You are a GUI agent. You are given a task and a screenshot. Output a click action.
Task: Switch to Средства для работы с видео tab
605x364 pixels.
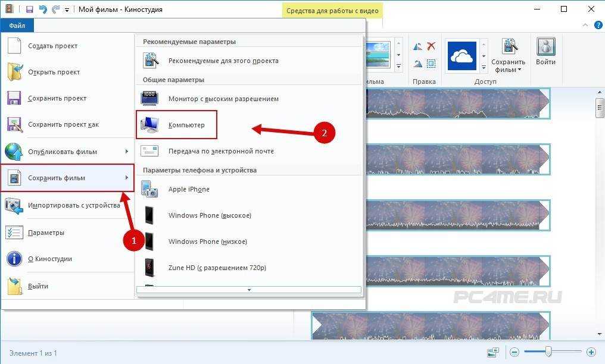pyautogui.click(x=332, y=11)
